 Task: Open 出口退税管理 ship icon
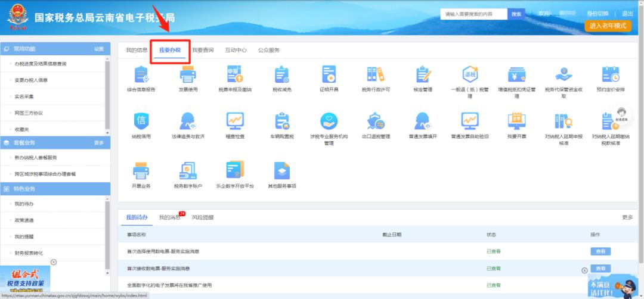coord(376,121)
